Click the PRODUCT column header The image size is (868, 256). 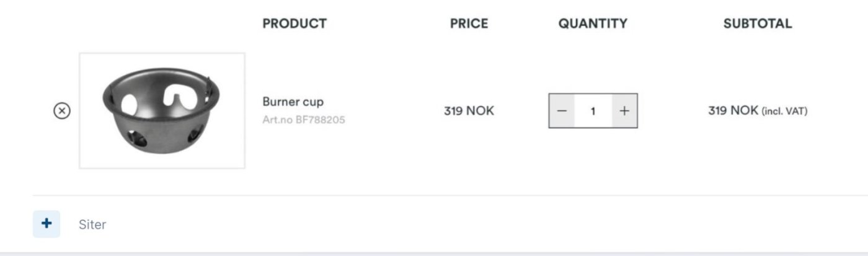pos(294,24)
